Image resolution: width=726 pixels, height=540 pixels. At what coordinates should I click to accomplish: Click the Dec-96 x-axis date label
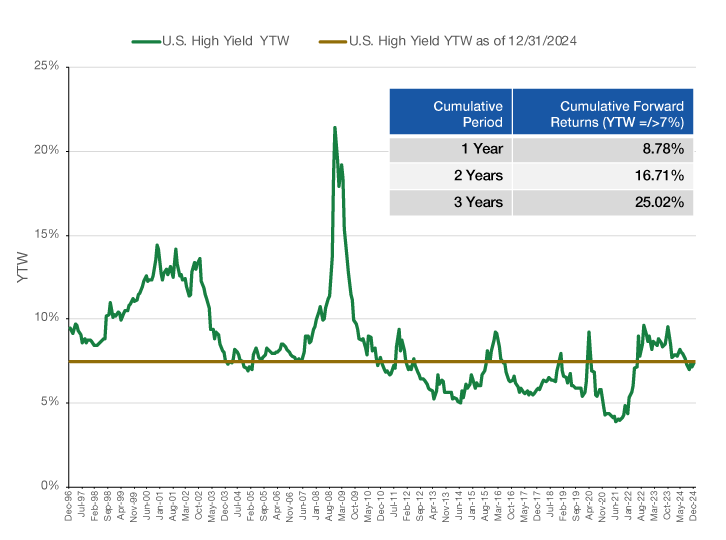tap(69, 512)
